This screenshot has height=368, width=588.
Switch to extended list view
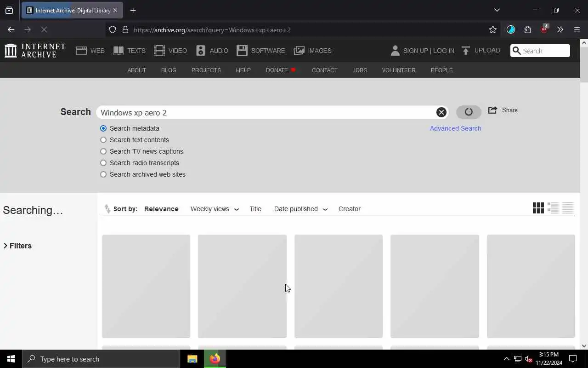pos(553,208)
